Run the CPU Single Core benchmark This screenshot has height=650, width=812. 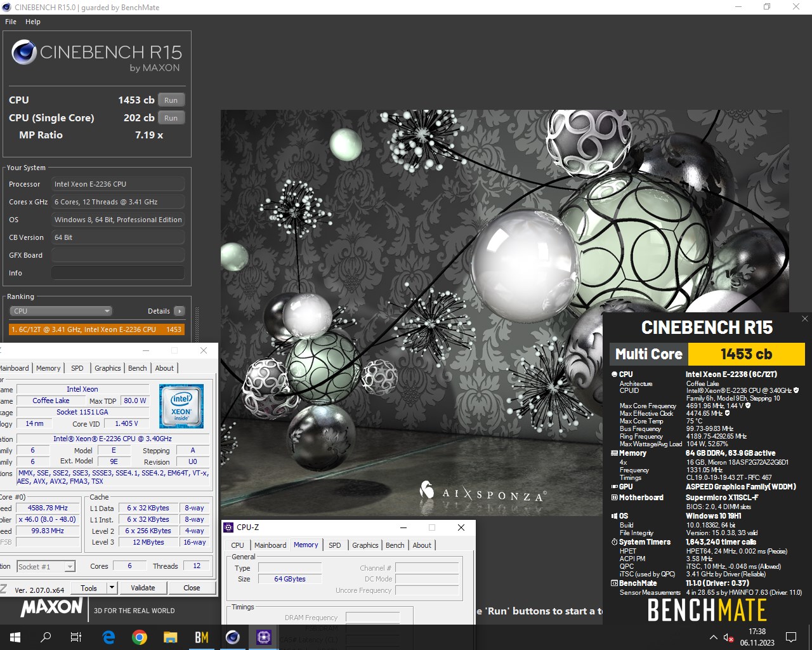point(171,118)
